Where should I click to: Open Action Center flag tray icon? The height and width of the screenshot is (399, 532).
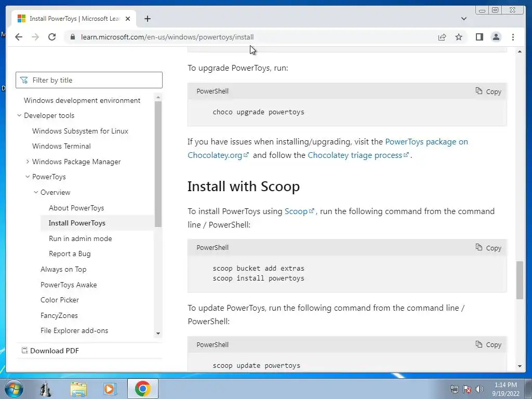pos(467,389)
